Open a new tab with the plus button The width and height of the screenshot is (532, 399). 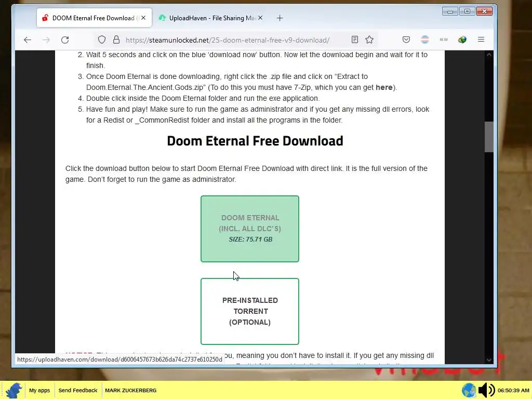click(280, 18)
